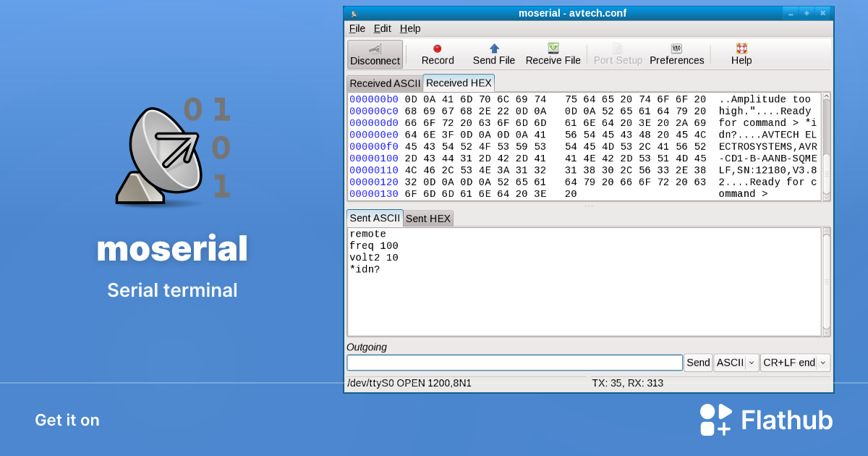
Task: Click the Outgoing text field
Action: pyautogui.click(x=514, y=362)
